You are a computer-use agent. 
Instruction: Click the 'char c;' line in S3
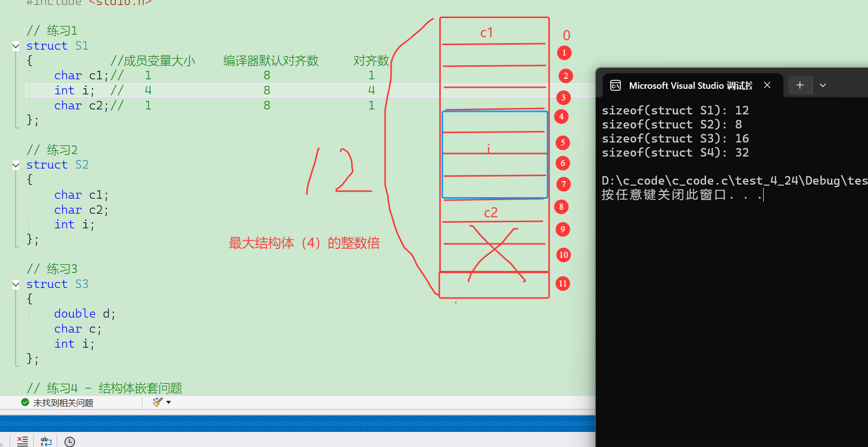click(x=78, y=329)
